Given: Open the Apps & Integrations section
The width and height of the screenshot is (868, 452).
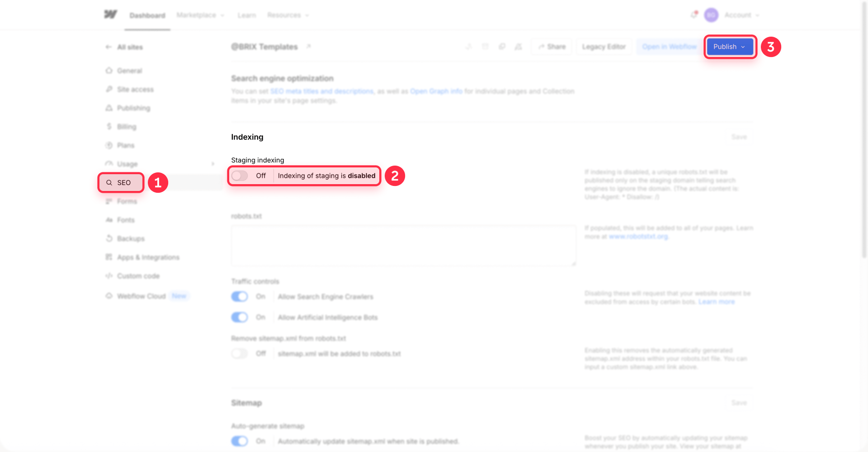Looking at the screenshot, I should 148,257.
